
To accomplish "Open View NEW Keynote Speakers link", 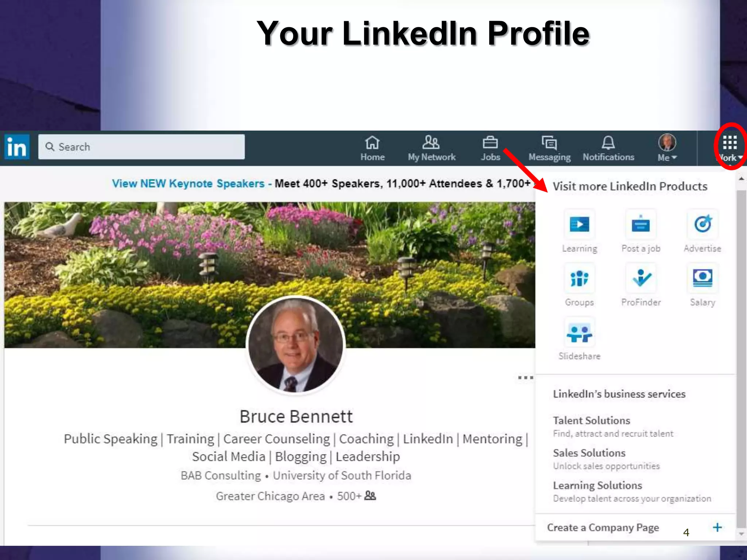I will pos(188,183).
